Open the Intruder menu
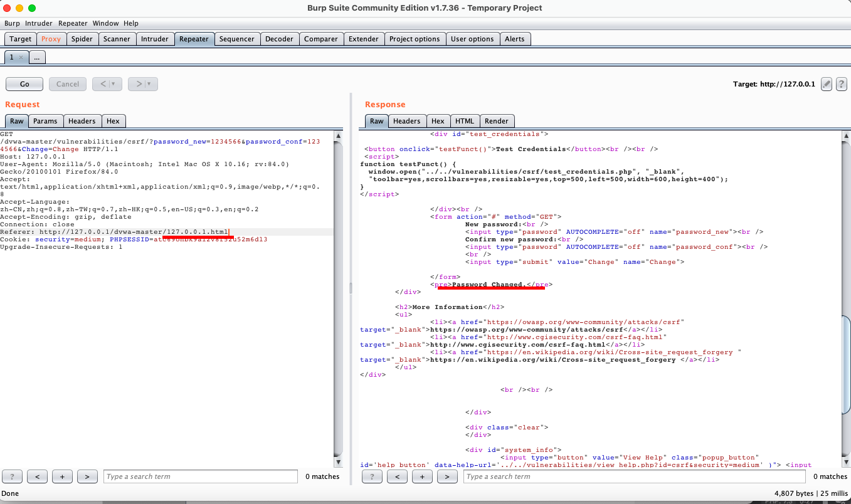This screenshot has width=851, height=504. pyautogui.click(x=39, y=23)
